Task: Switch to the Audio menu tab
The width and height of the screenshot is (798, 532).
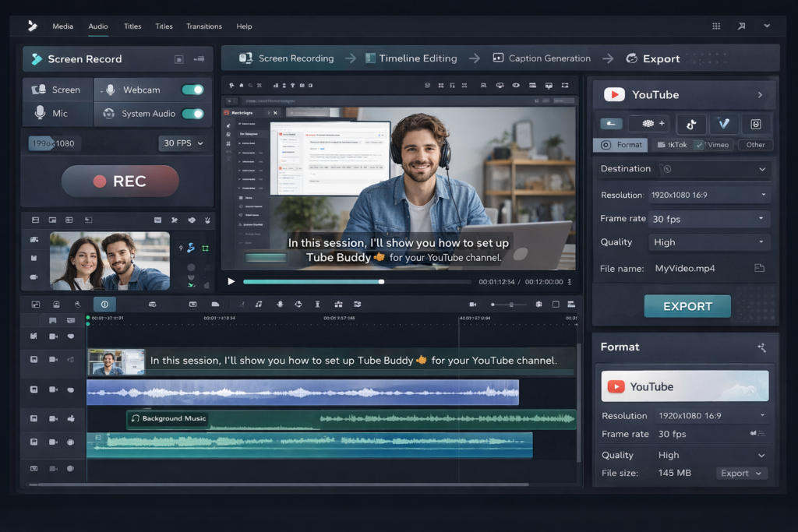Action: click(97, 26)
